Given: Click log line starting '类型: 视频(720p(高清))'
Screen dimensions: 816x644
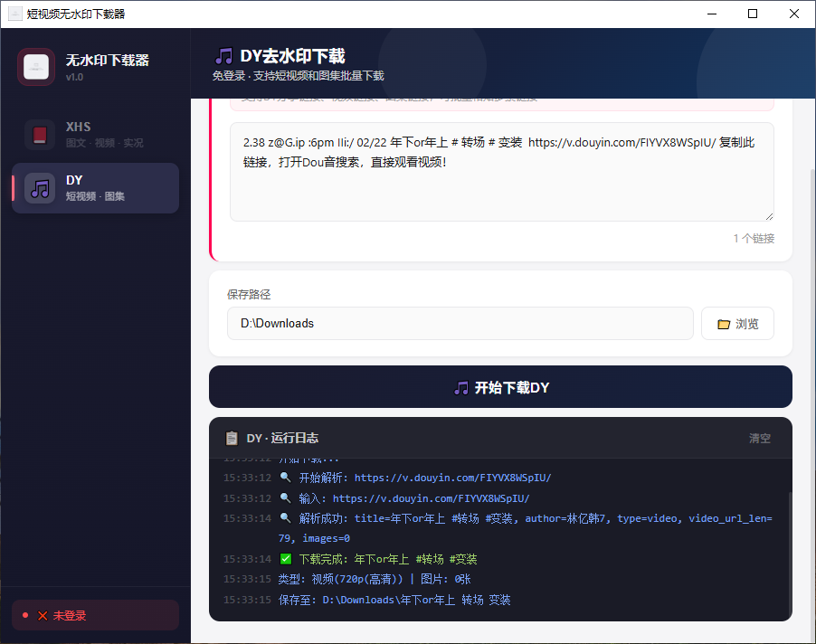Looking at the screenshot, I should pyautogui.click(x=375, y=579).
